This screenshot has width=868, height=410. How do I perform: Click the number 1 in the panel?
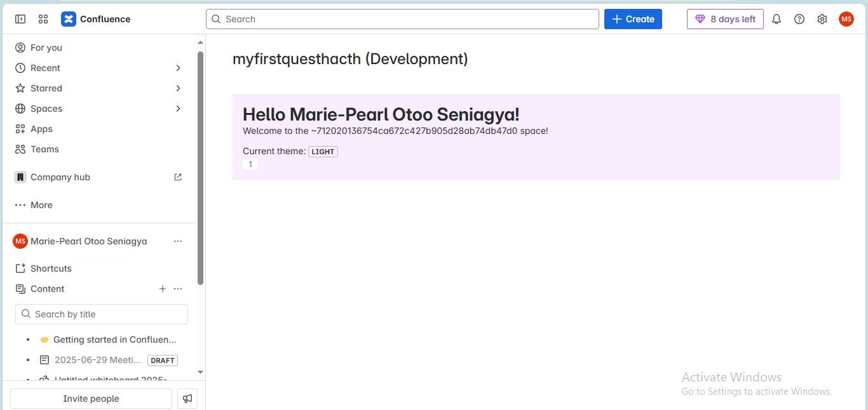pos(250,164)
